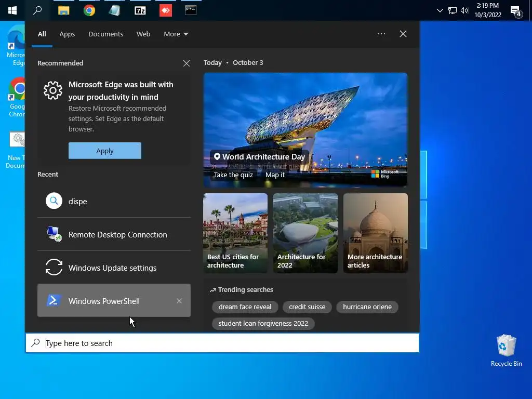Click the gear icon in the Edge recommendation
This screenshot has width=532, height=399.
tap(53, 90)
